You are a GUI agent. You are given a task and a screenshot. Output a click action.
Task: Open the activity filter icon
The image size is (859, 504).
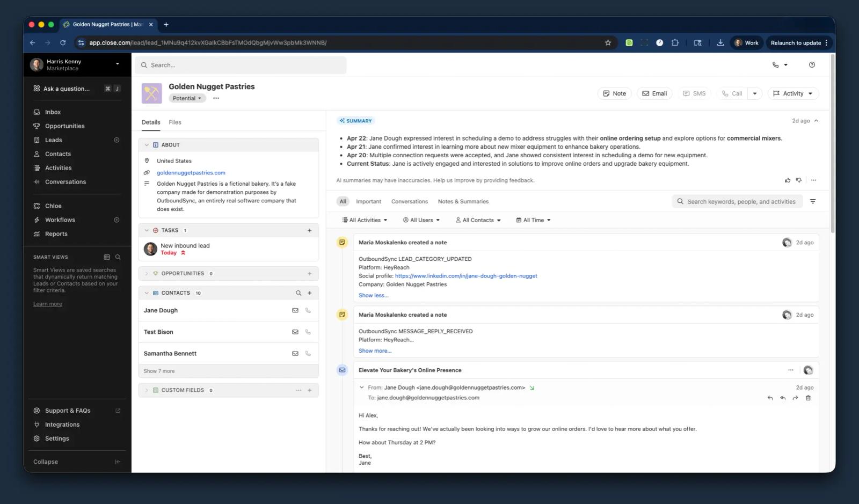pyautogui.click(x=813, y=202)
